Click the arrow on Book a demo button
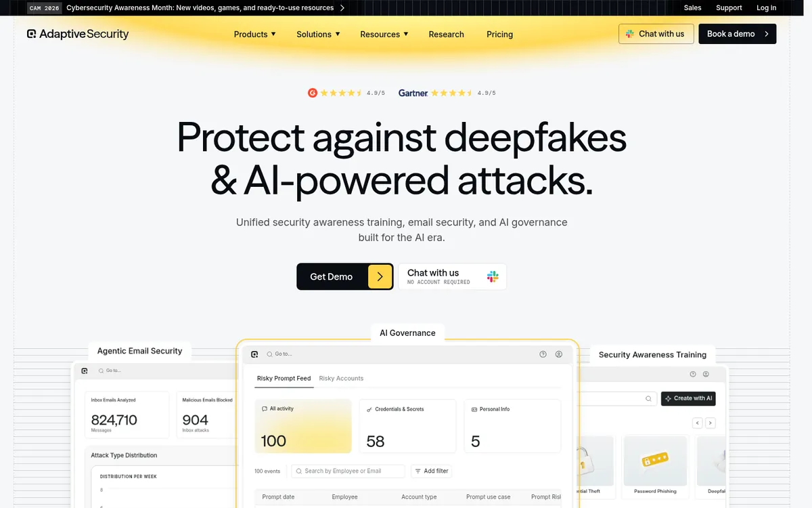 (767, 34)
